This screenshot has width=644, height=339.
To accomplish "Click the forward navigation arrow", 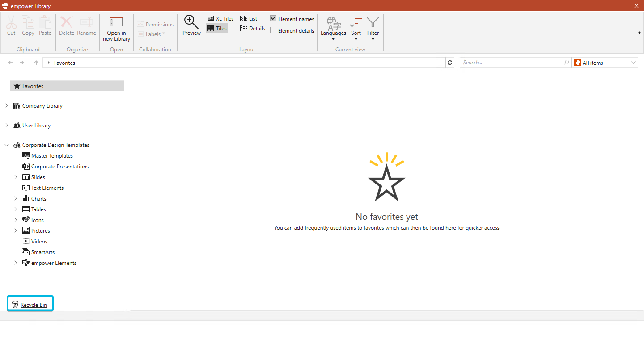I will pyautogui.click(x=22, y=63).
